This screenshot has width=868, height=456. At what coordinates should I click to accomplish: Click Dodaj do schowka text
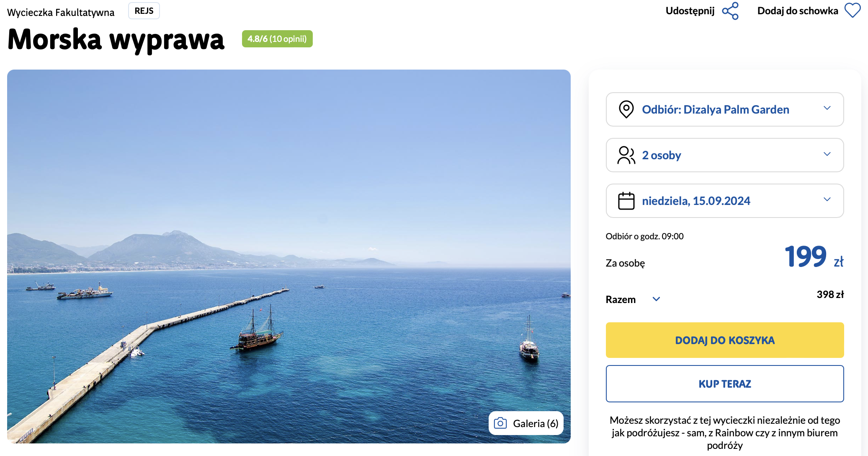(x=798, y=11)
